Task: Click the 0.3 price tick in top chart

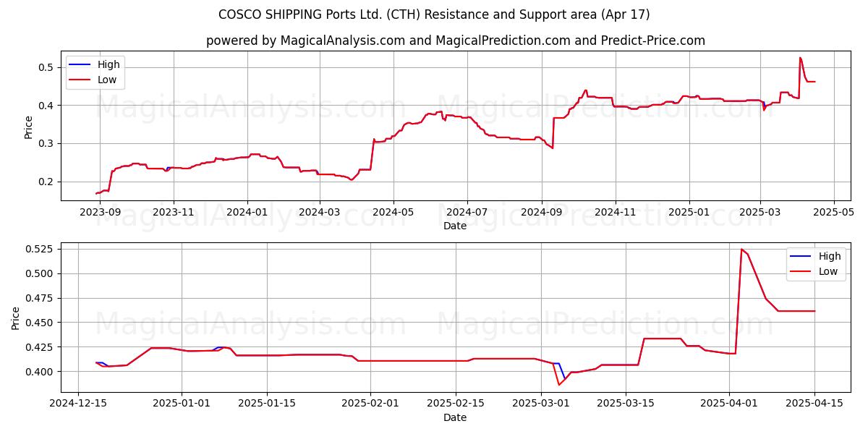Action: (47, 143)
